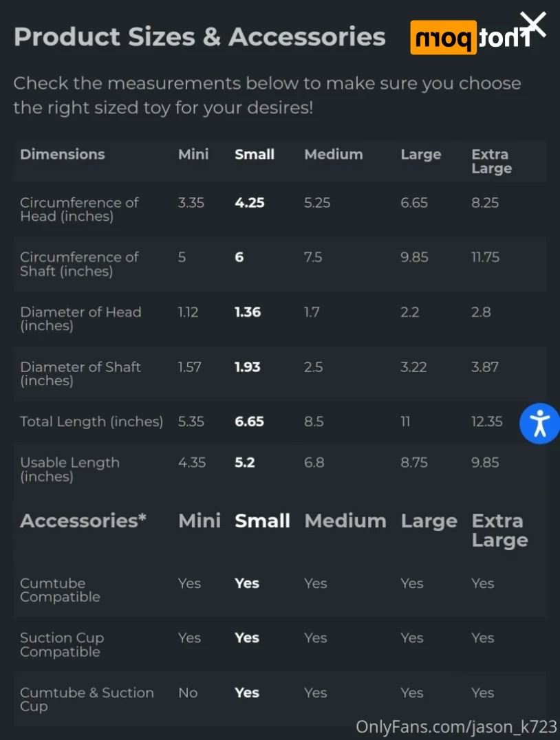Select the Mini column header in Dimensions
Screen dimensions: 560x740
(x=193, y=154)
